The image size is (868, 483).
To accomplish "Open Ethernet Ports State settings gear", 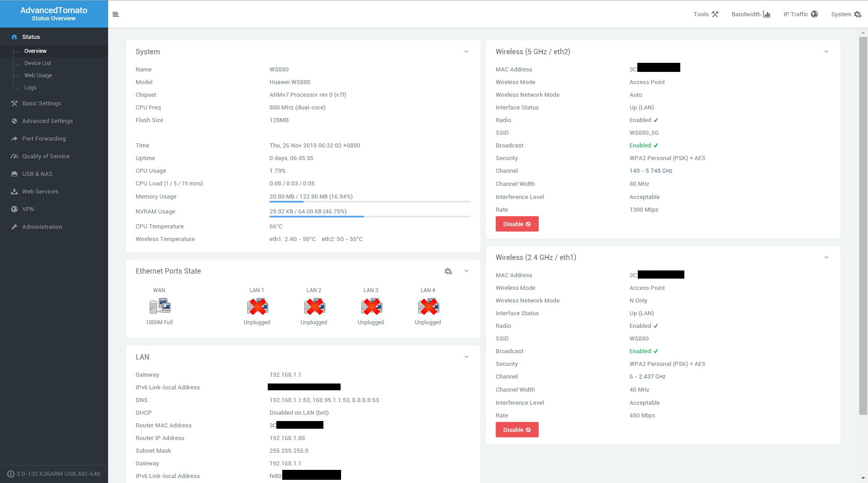I will tap(448, 271).
